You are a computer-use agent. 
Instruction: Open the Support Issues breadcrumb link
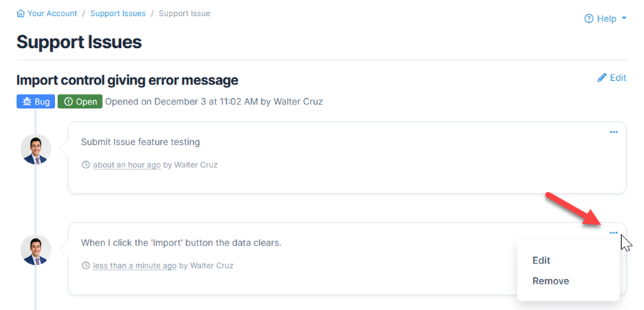118,14
